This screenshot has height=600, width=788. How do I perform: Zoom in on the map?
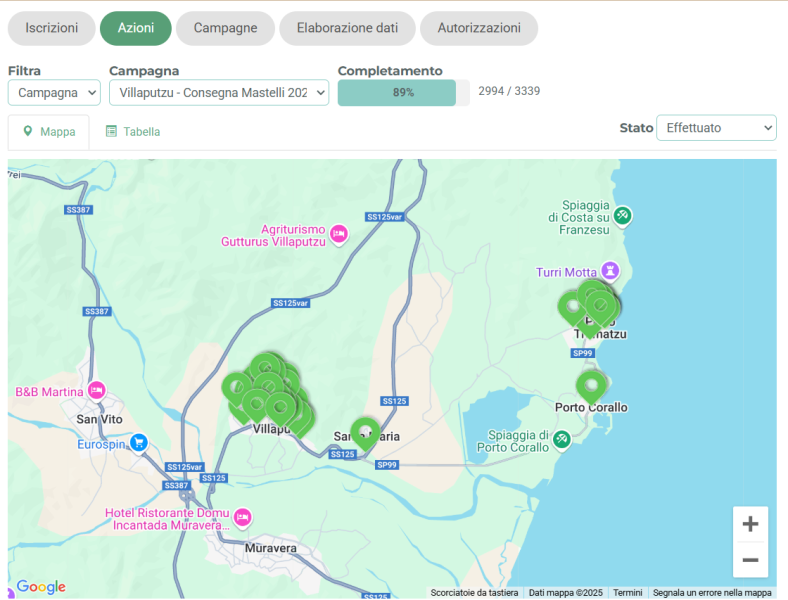tap(750, 524)
